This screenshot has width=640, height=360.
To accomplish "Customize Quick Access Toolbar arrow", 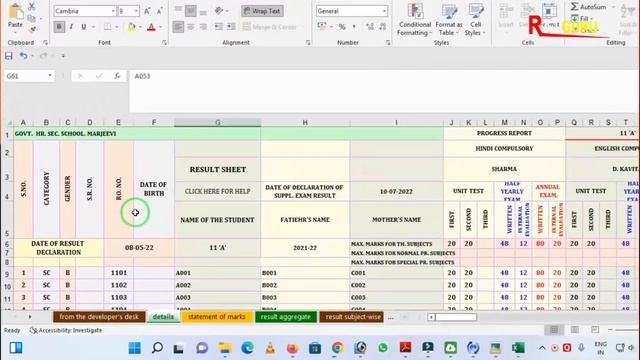I will [x=63, y=56].
